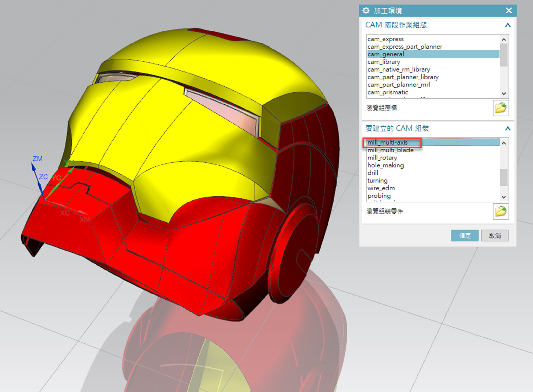The image size is (533, 392).
Task: Click down arrow of setup list scrollbar
Action: pyautogui.click(x=504, y=197)
